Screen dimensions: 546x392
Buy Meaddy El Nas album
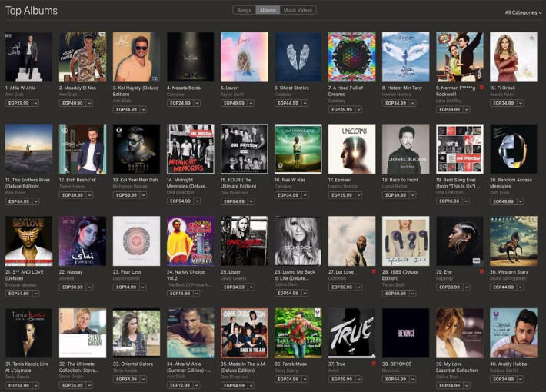[72, 103]
